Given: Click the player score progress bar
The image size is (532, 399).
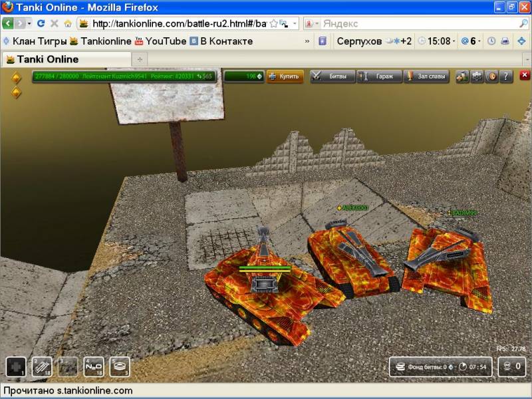Looking at the screenshot, I should click(124, 76).
